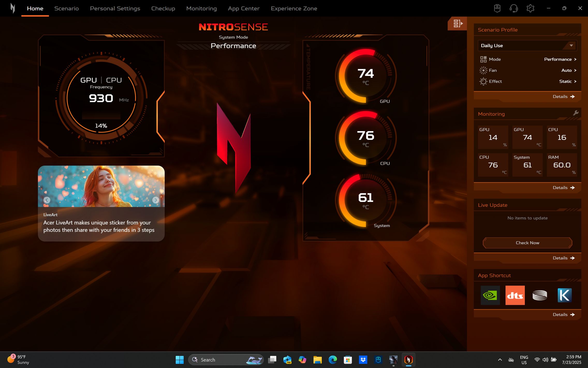Open weather widget showing 95°F Sunny

click(x=18, y=360)
